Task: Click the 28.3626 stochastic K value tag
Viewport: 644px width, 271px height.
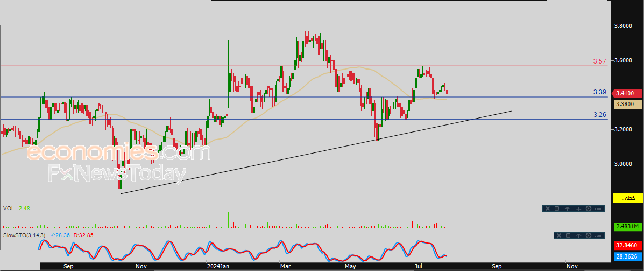Action: (x=627, y=256)
